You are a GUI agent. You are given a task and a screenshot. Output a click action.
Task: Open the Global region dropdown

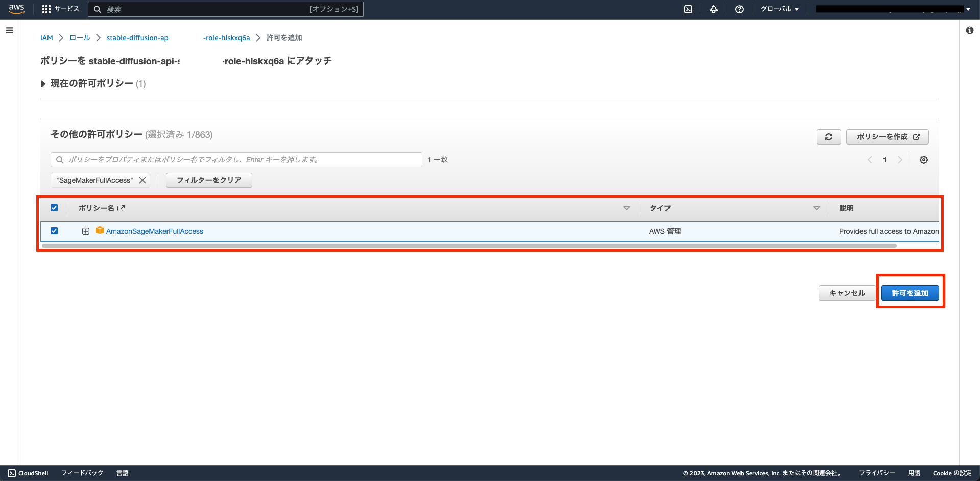pyautogui.click(x=779, y=9)
